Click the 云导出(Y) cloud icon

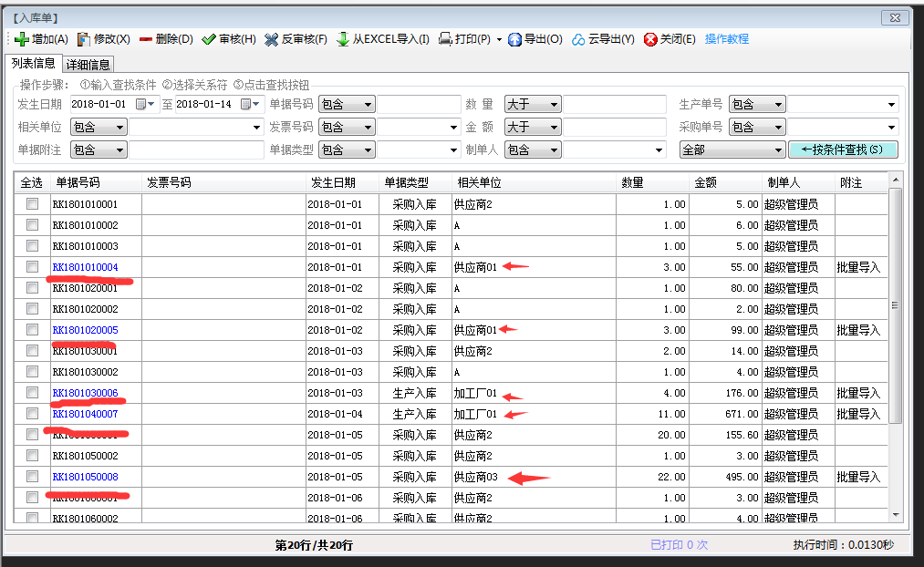click(x=579, y=39)
